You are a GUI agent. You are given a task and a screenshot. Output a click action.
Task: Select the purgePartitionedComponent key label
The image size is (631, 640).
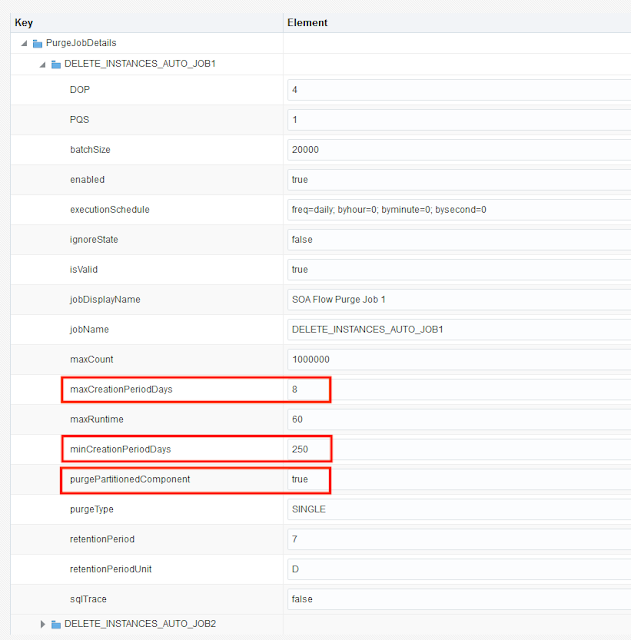pyautogui.click(x=130, y=479)
